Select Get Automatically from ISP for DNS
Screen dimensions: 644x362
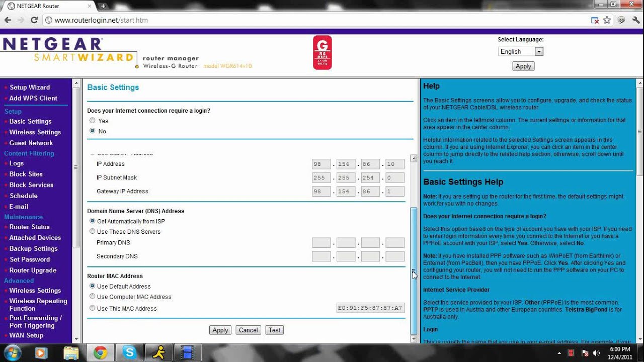point(92,221)
